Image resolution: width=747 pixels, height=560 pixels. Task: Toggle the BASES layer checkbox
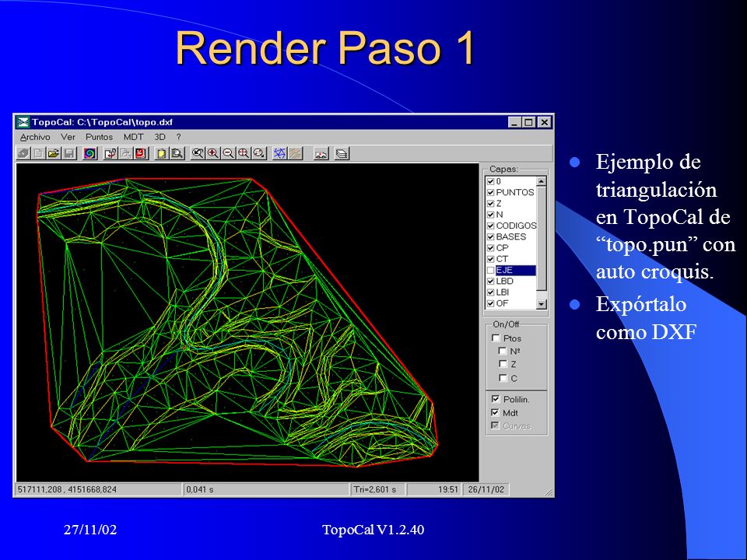click(x=491, y=236)
